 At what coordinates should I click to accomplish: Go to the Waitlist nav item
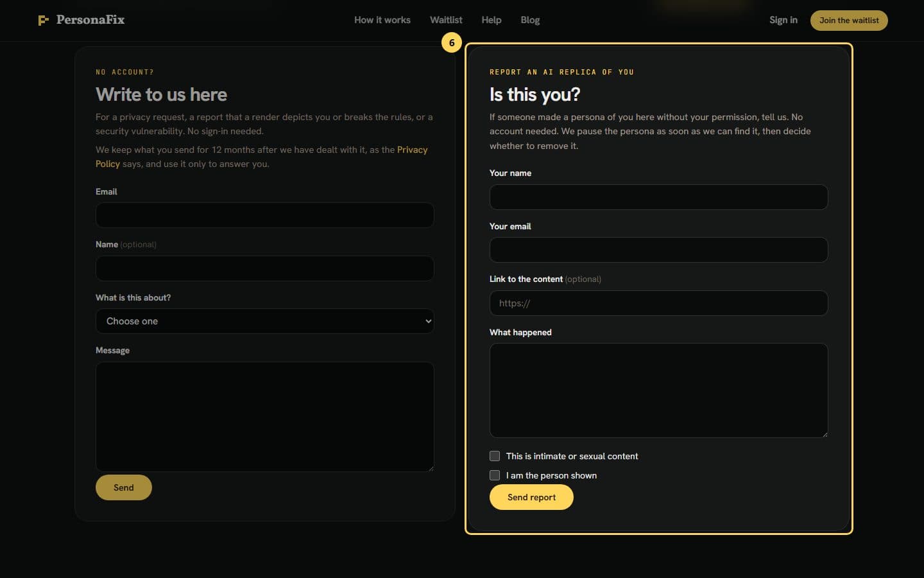point(446,20)
